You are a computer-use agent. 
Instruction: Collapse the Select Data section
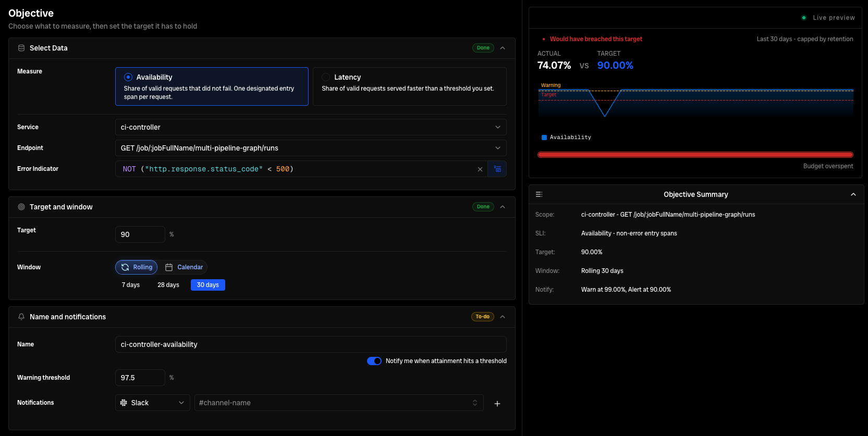[503, 48]
